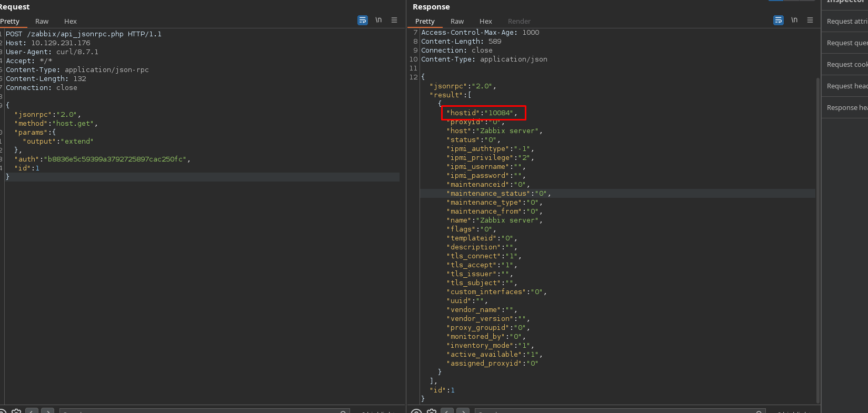
Task: Click the "maintenance_status":"0" highlighted line
Action: (x=498, y=193)
